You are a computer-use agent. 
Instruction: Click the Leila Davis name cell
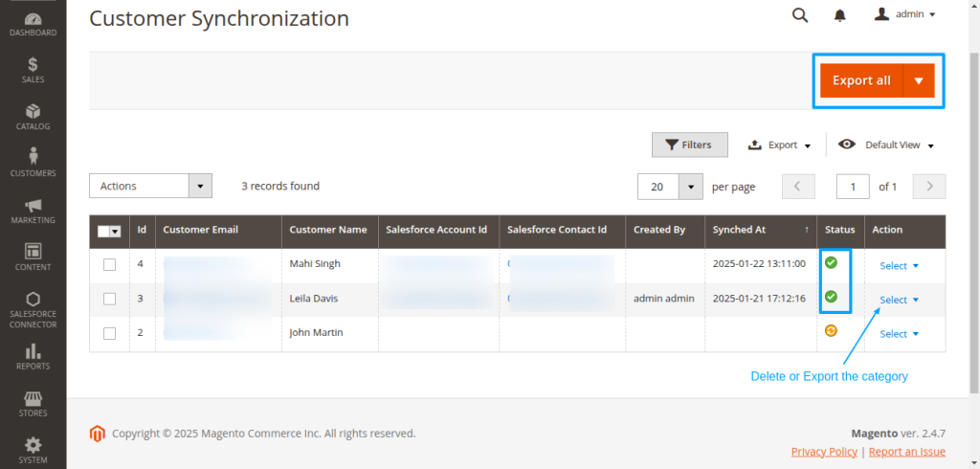tap(330, 299)
